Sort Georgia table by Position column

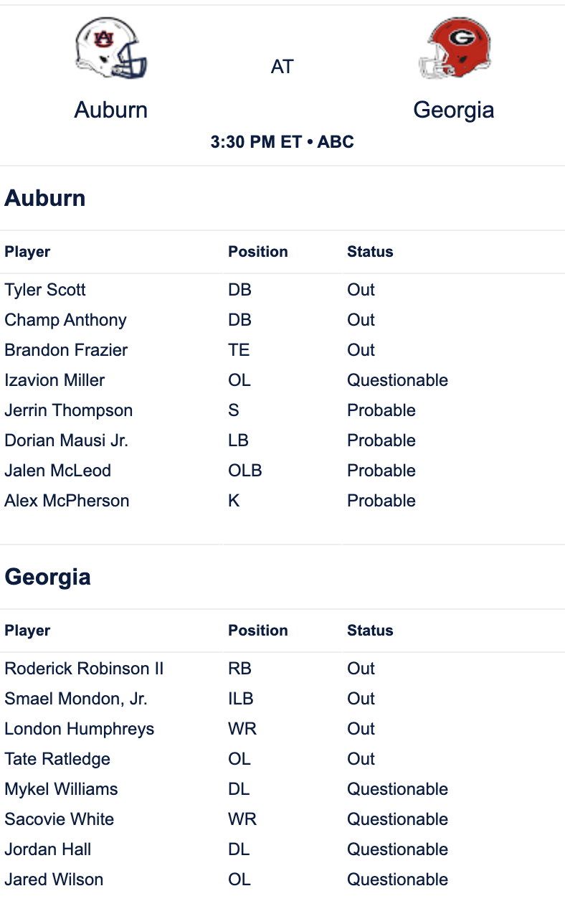258,631
